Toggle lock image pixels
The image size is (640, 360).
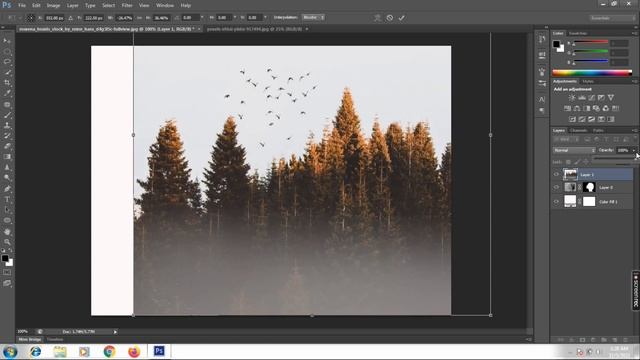coord(577,162)
